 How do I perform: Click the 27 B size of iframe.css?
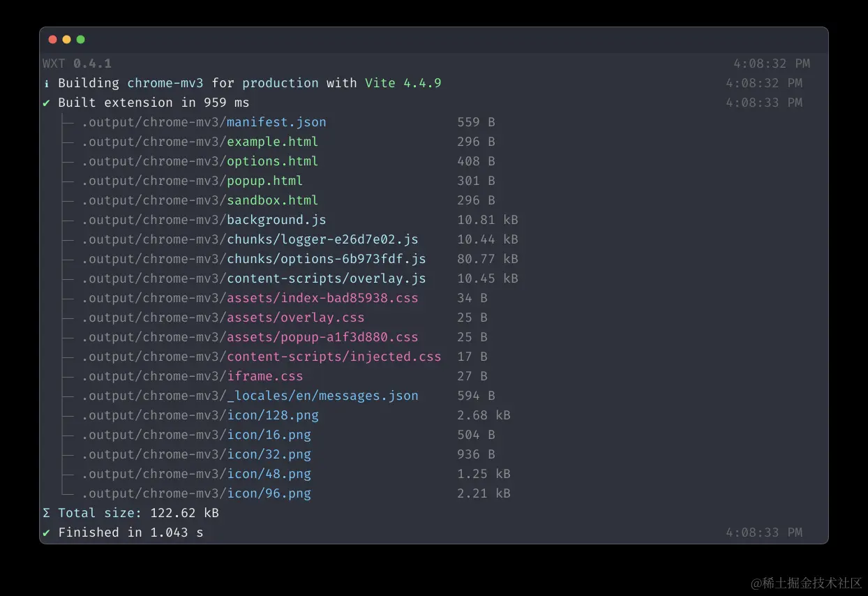(x=472, y=376)
